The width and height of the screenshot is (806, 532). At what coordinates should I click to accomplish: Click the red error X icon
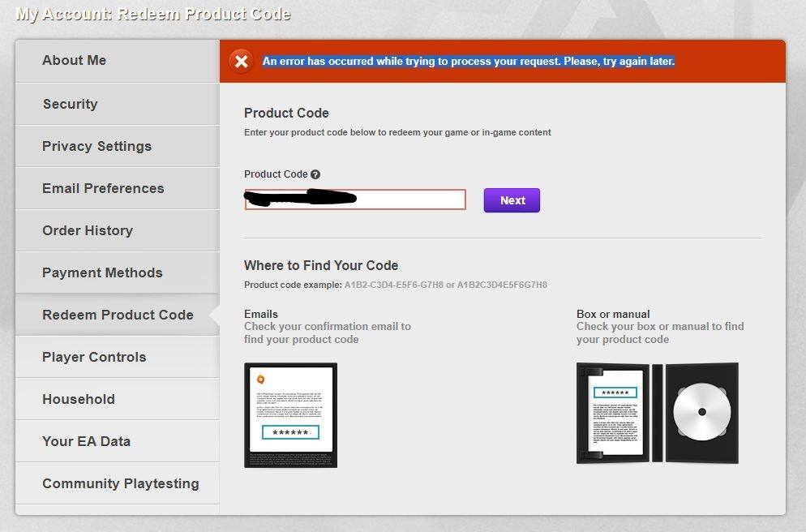click(x=240, y=62)
